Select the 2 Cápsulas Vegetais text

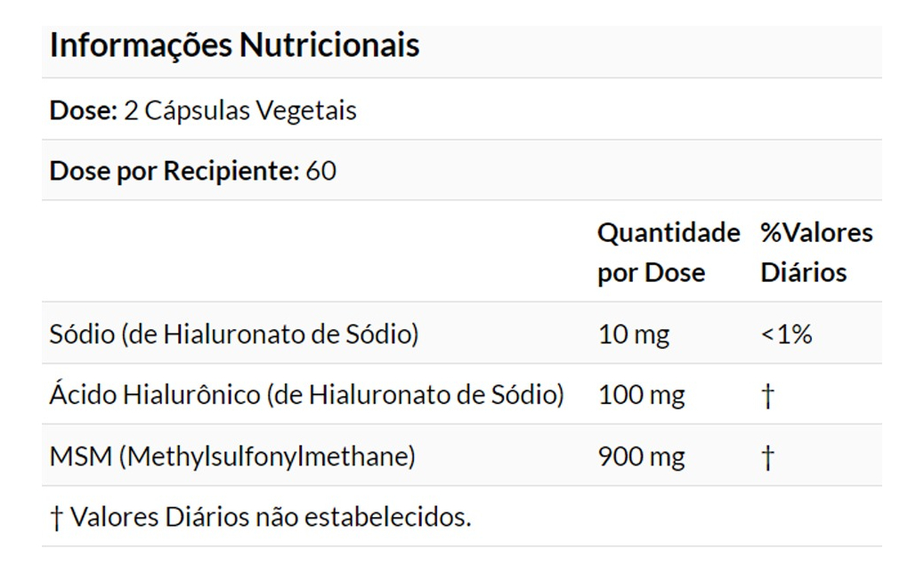point(240,110)
